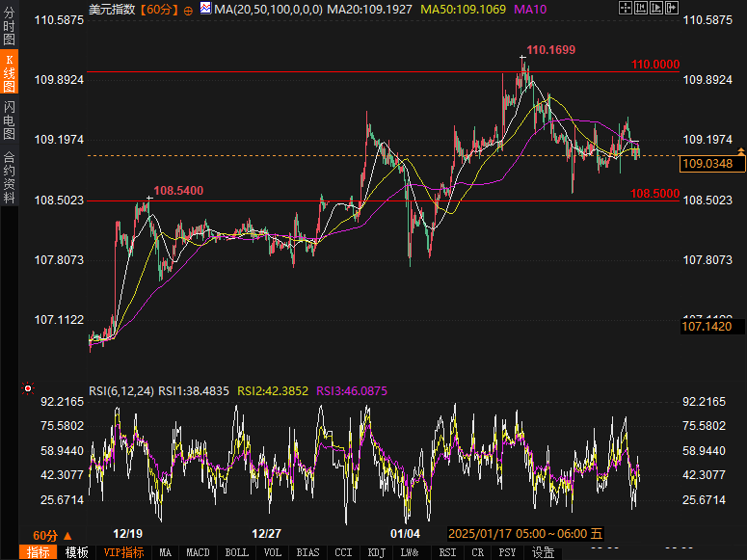This screenshot has width=747, height=560.
Task: Click the expand chart axis play icon
Action: pyautogui.click(x=656, y=8)
